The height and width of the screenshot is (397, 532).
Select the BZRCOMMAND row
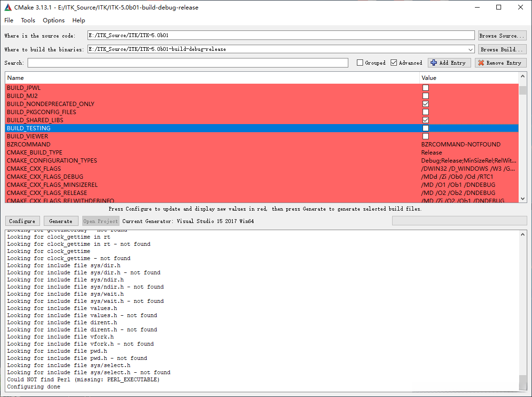[x=262, y=145]
